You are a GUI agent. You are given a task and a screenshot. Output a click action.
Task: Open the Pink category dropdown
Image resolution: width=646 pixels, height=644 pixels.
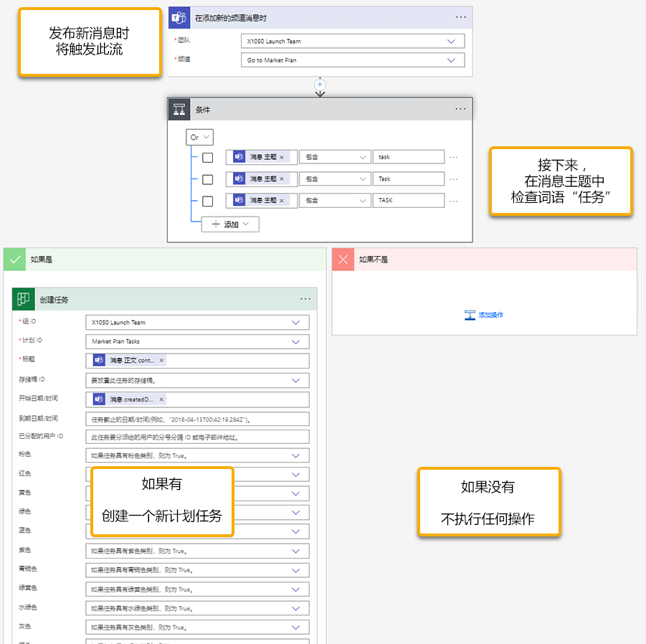[197, 455]
